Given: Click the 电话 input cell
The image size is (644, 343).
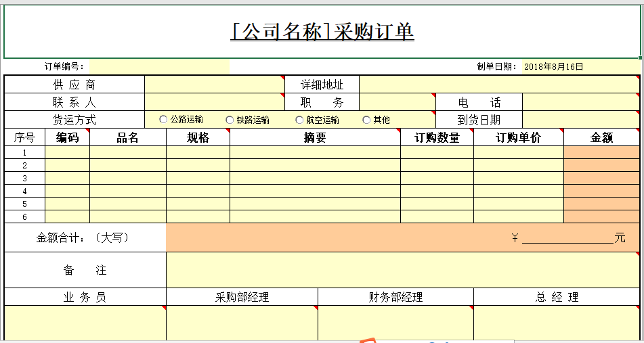Looking at the screenshot, I should 580,102.
